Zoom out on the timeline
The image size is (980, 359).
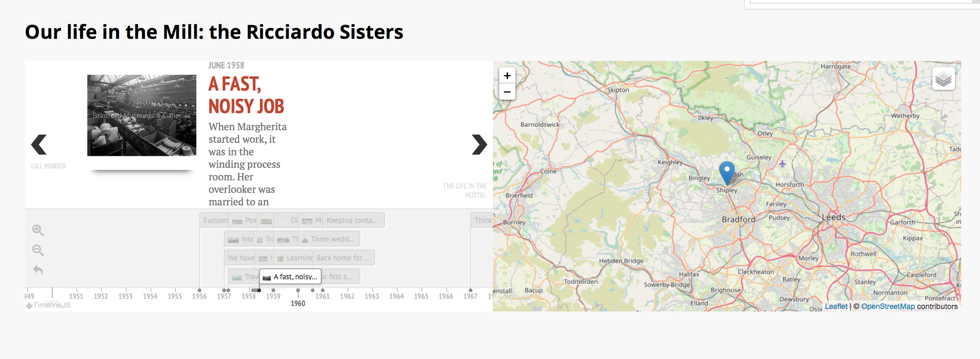(x=38, y=250)
